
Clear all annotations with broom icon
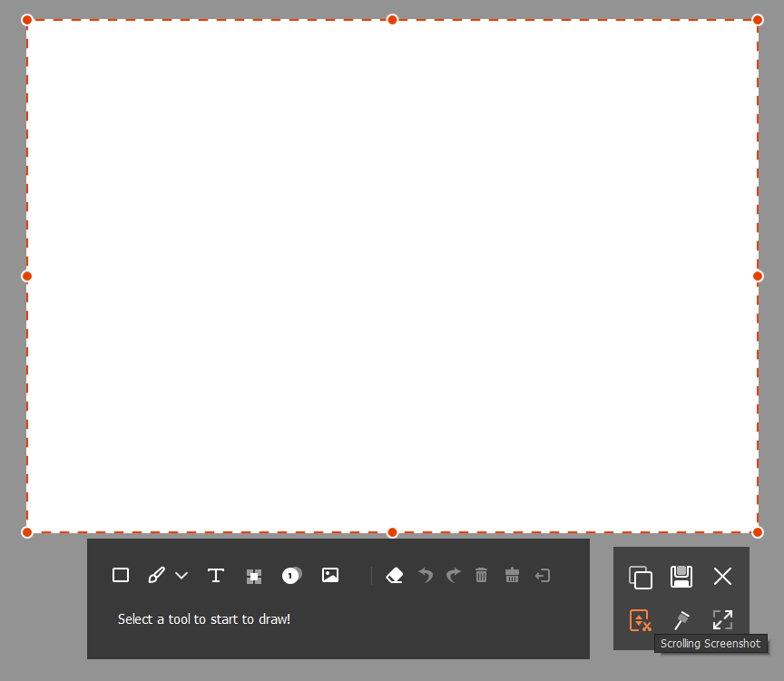click(512, 575)
